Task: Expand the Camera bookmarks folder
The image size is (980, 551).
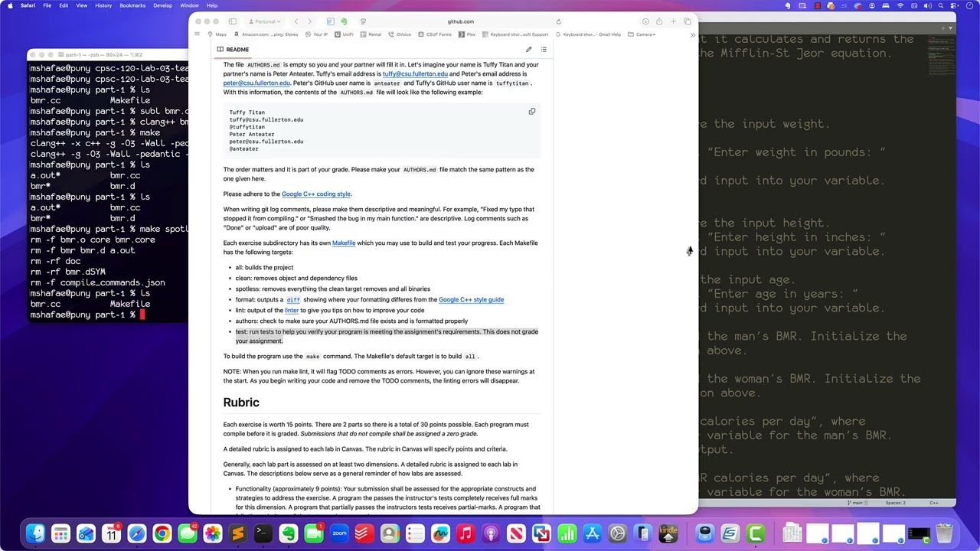Action: (x=642, y=34)
